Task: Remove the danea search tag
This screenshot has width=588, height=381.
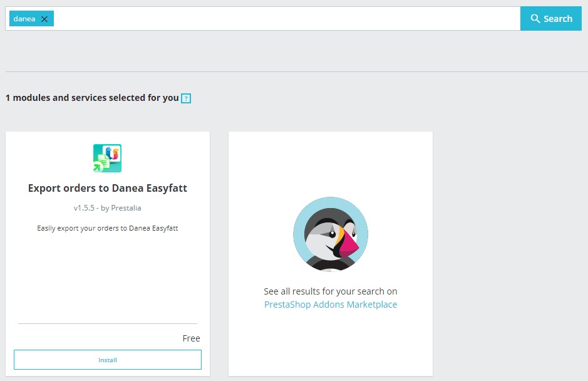Action: pos(44,19)
